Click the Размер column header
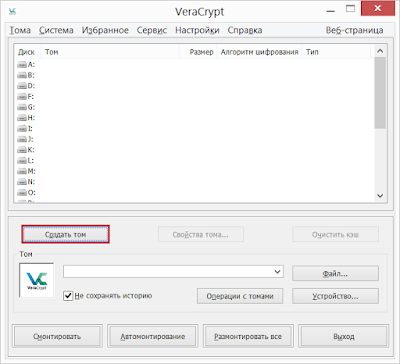Viewport: 400px width, 364px height. tap(198, 52)
